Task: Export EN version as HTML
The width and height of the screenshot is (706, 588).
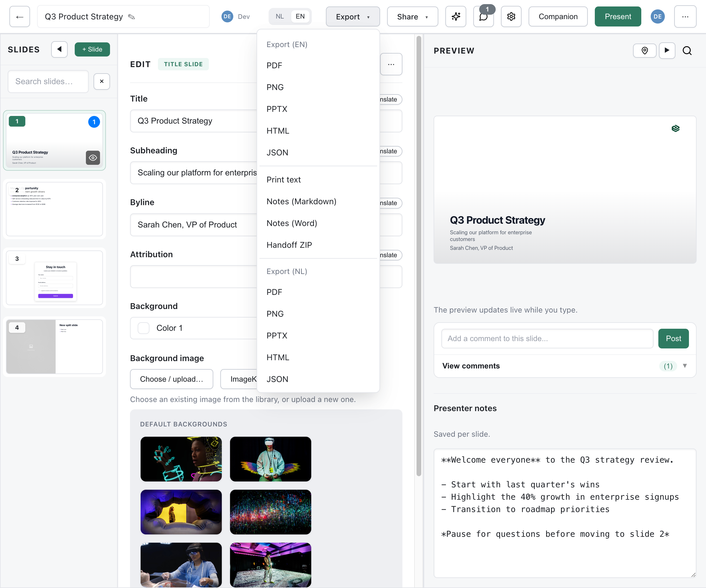Action: (x=318, y=131)
